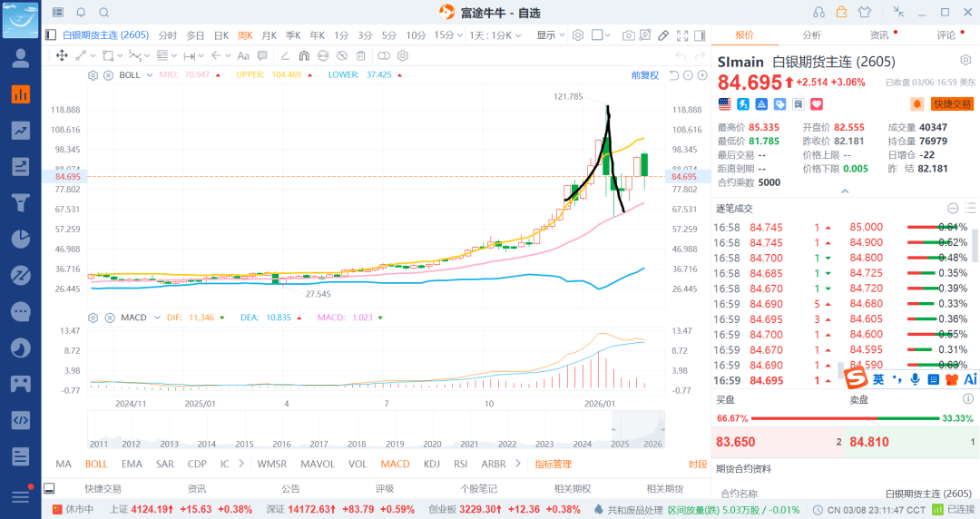Switch to 月K monthly chart tab
980x519 pixels.
[269, 35]
